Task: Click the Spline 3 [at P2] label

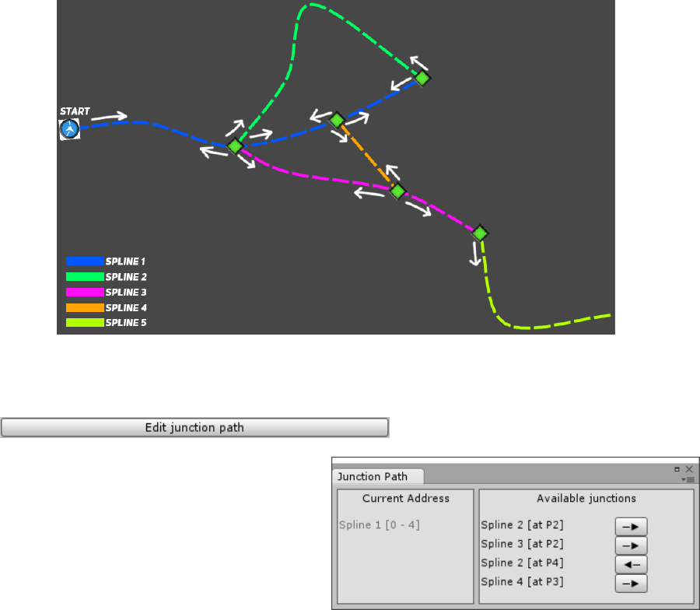Action: [x=522, y=544]
